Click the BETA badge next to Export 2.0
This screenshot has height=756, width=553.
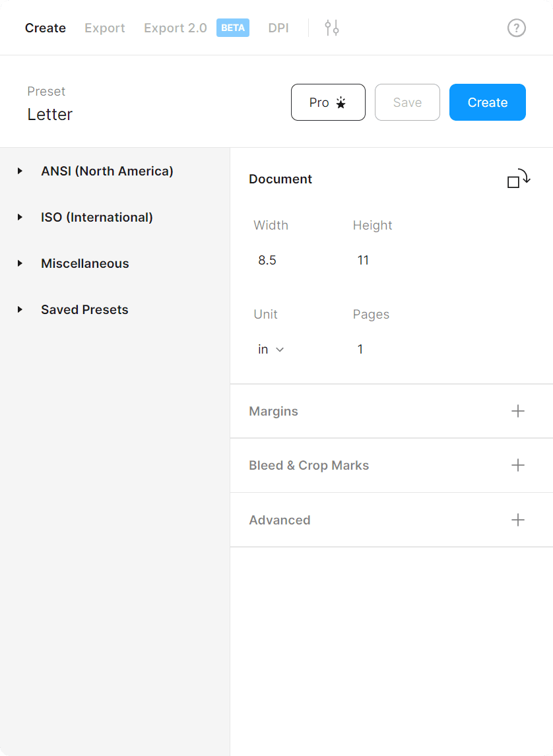point(232,28)
